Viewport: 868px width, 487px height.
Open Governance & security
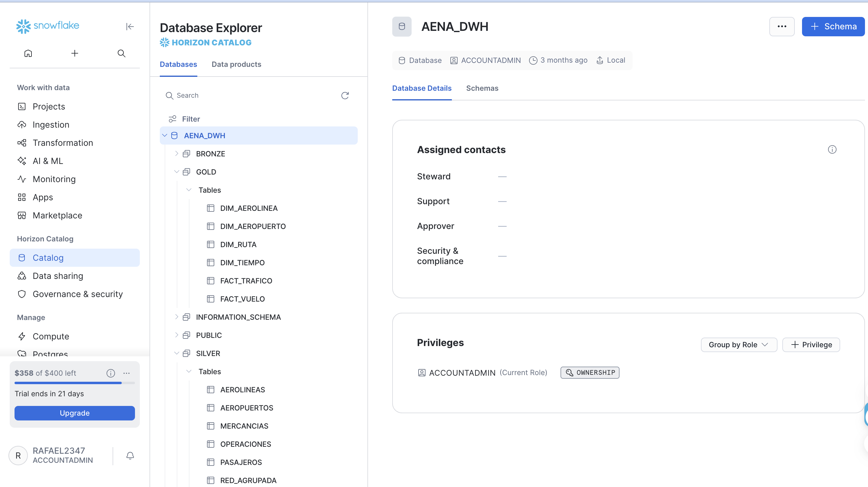75,294
